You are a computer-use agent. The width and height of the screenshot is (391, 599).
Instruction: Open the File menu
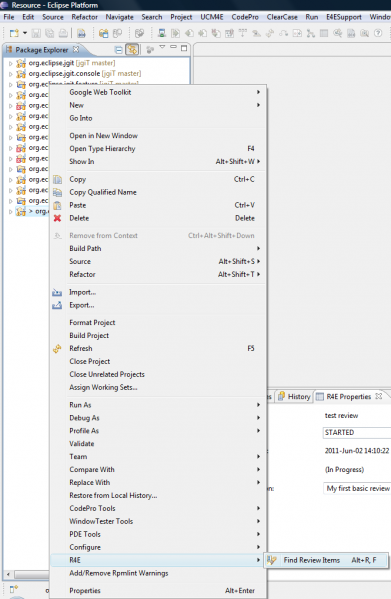(9, 17)
